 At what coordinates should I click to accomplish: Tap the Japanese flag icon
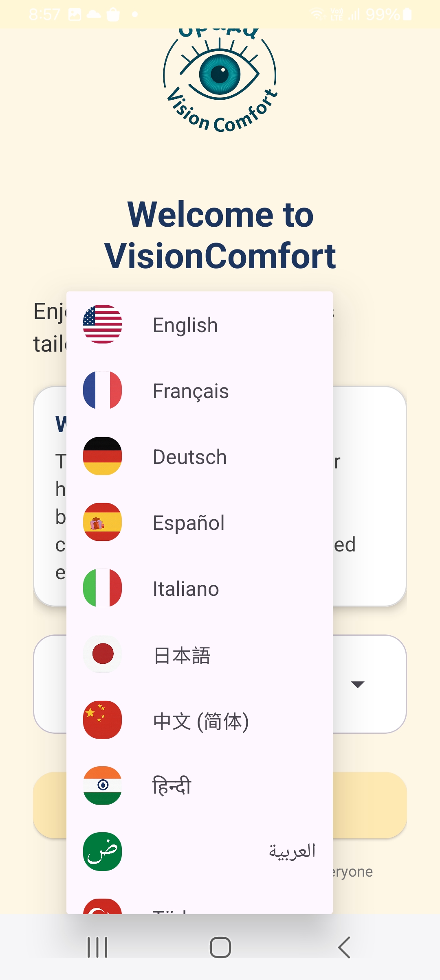point(102,654)
